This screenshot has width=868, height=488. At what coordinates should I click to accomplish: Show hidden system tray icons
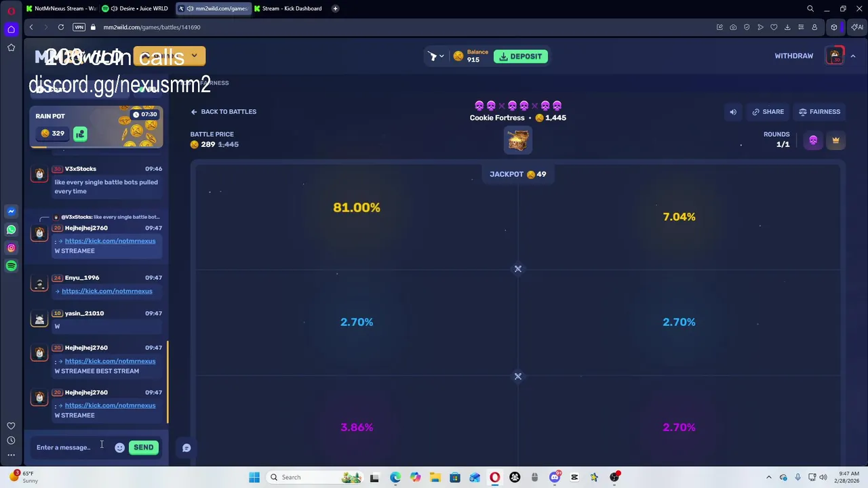tap(768, 477)
